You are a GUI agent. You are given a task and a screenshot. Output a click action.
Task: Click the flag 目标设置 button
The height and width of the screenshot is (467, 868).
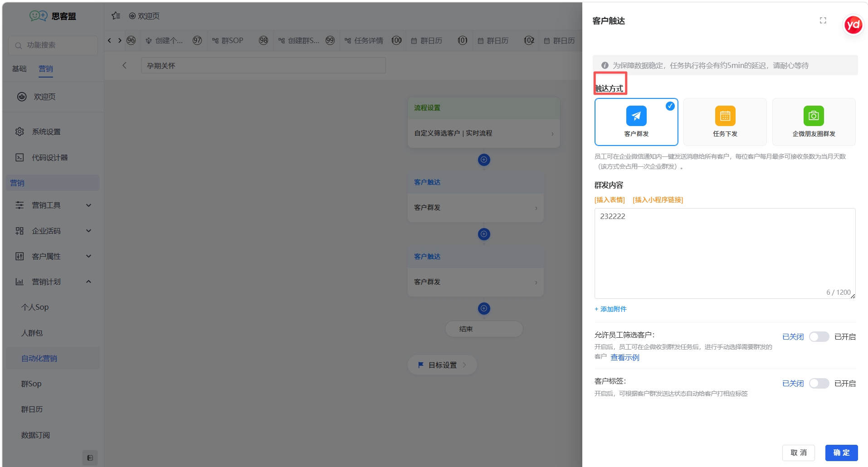pyautogui.click(x=442, y=365)
